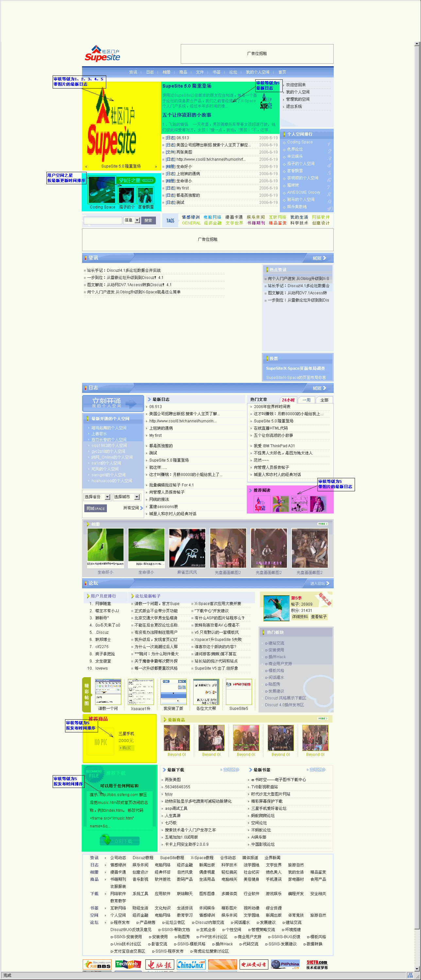Open the Bbs.yesky.com 天极BBS partner logo
The image size is (421, 980).
point(97,964)
